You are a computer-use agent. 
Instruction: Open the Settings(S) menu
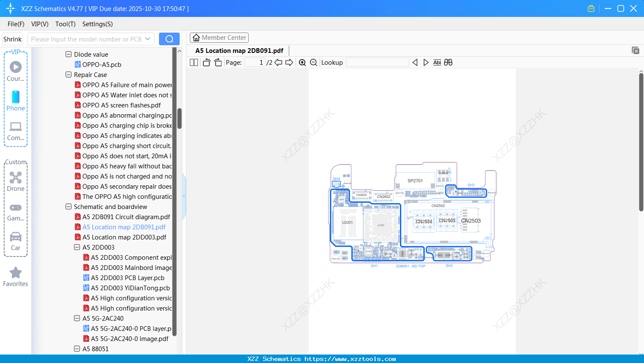click(98, 24)
